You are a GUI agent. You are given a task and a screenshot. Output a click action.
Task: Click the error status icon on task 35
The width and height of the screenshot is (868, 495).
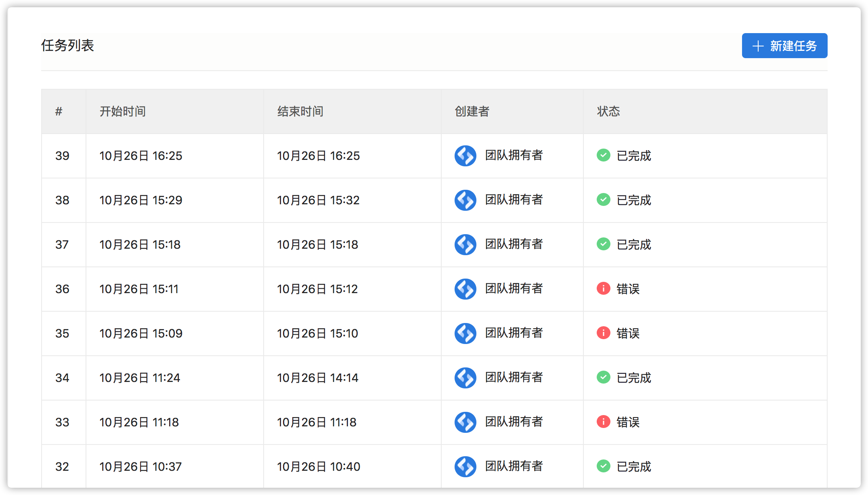click(x=603, y=333)
